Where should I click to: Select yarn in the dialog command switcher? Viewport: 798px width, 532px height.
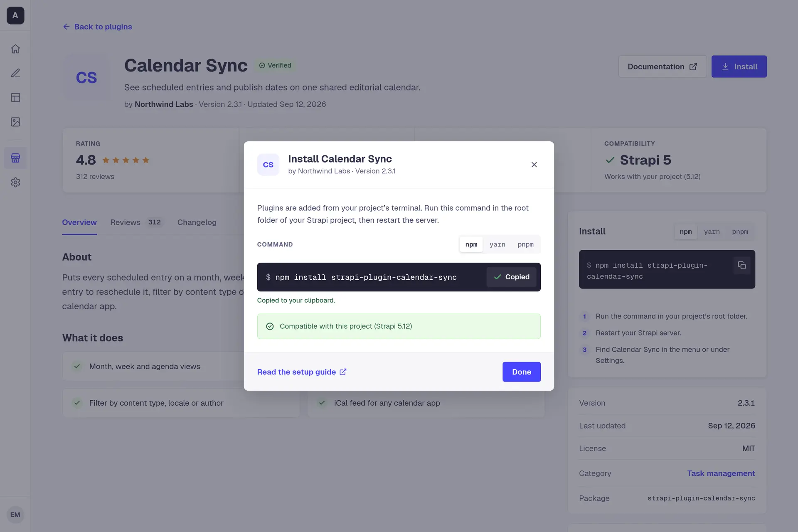[x=498, y=244]
